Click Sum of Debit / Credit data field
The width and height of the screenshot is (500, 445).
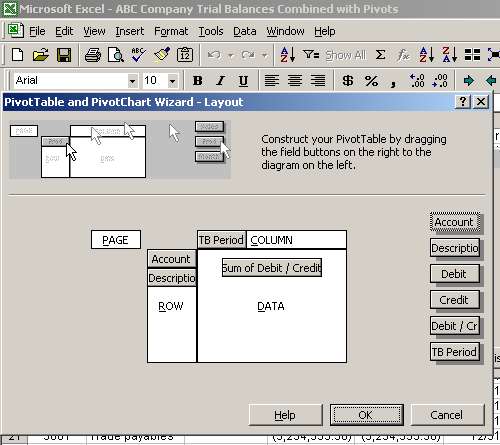coord(272,268)
